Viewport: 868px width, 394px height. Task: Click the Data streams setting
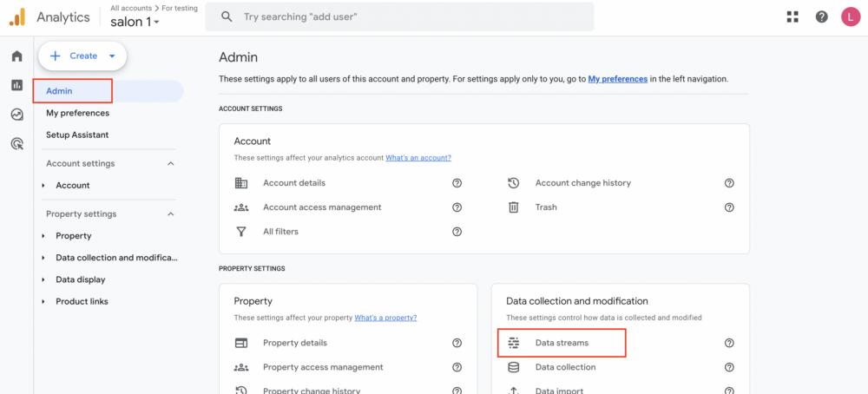[562, 343]
